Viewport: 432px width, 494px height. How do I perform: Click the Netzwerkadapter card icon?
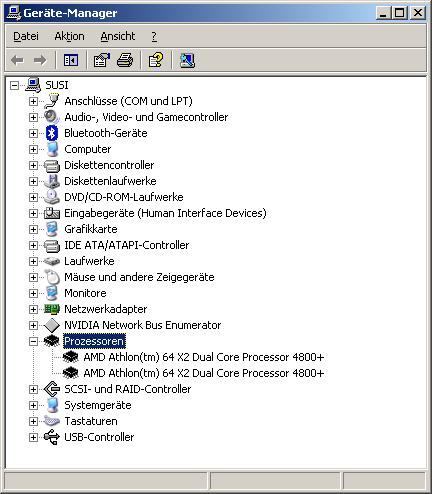click(x=52, y=309)
